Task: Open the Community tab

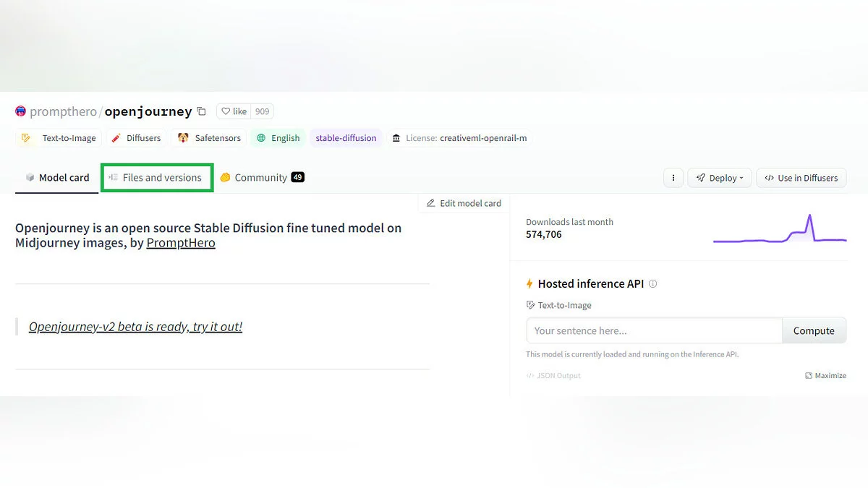Action: (x=262, y=178)
